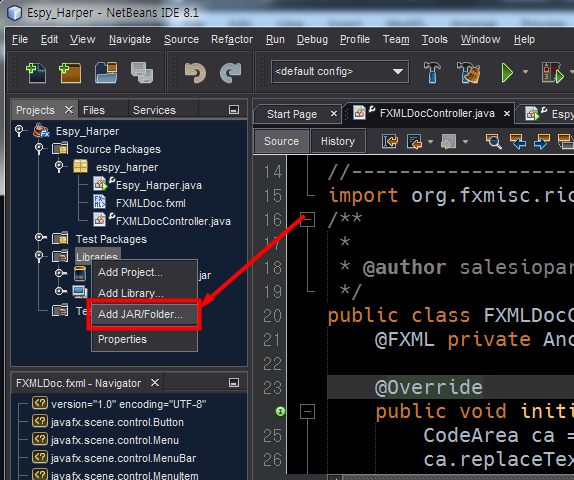Collapse the Libraries node
This screenshot has height=480, width=574.
(39, 256)
